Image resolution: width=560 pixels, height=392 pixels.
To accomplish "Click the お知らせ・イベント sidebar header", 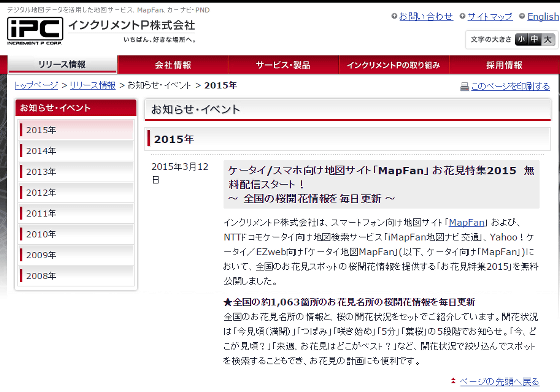I will pos(76,108).
